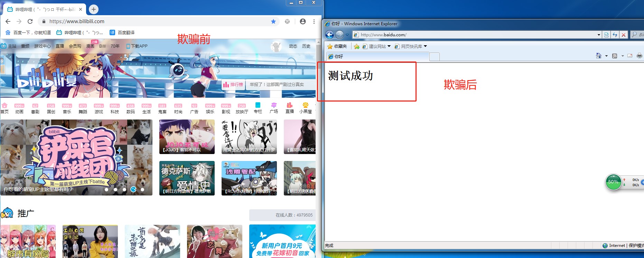Click the Internet Explorer forward button

[340, 35]
